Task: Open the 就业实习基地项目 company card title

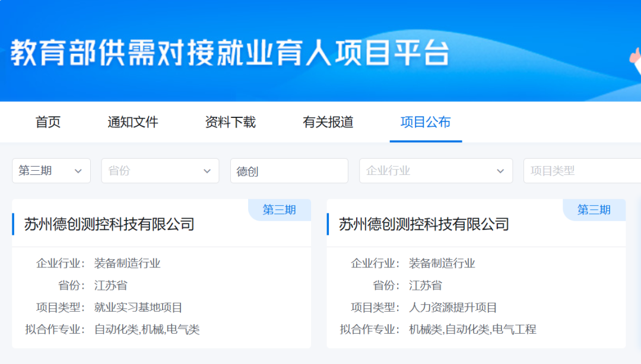Action: tap(109, 224)
